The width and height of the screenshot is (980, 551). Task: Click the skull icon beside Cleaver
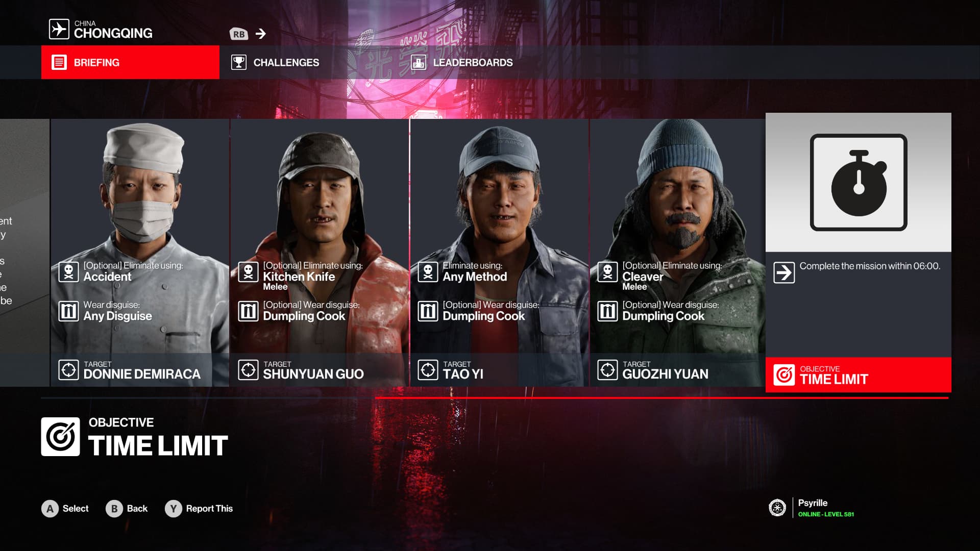607,272
